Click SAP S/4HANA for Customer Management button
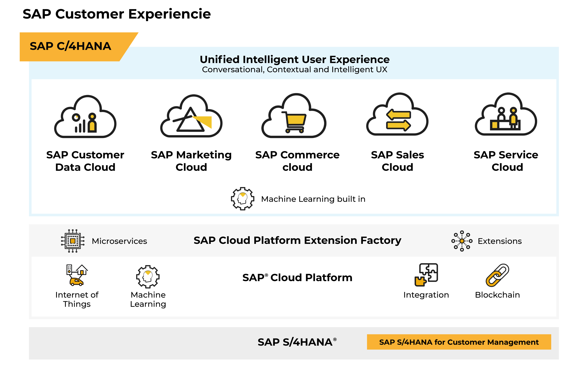The width and height of the screenshot is (588, 369). pos(459,342)
